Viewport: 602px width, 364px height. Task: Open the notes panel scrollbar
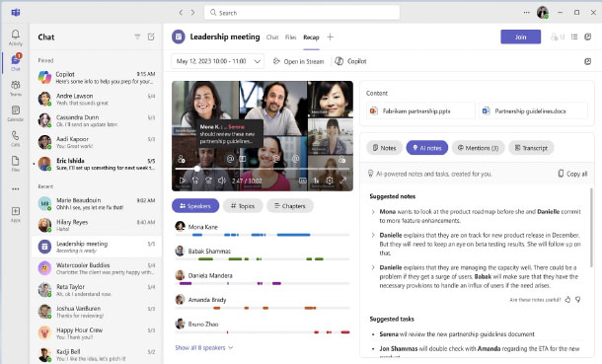click(591, 228)
